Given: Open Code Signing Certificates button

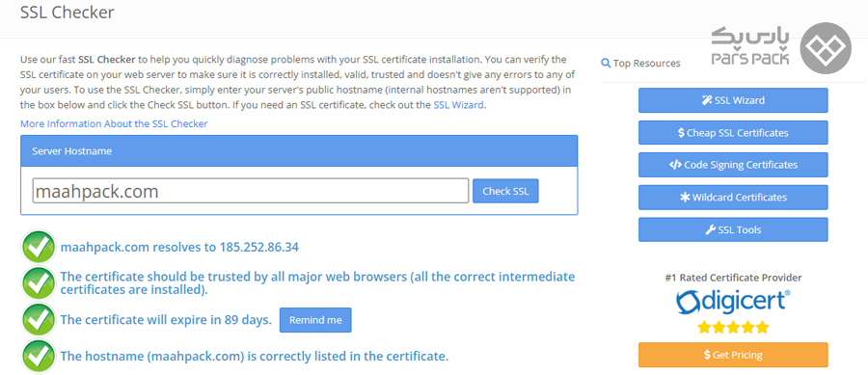Looking at the screenshot, I should (733, 165).
